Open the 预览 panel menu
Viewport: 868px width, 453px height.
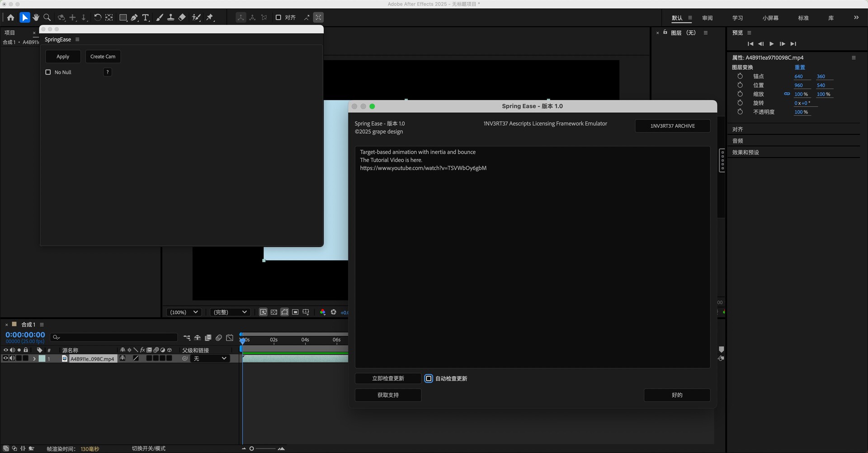point(749,33)
